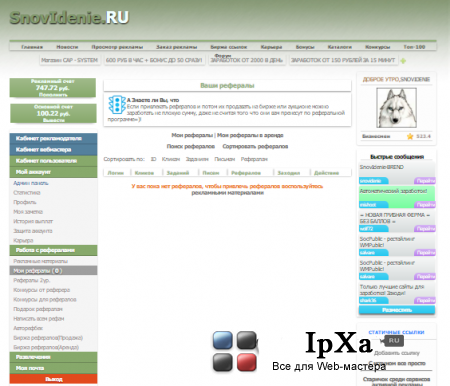Image resolution: width=450 pixels, height=386 pixels.
Task: Sort referrals by ID
Action: (x=153, y=159)
